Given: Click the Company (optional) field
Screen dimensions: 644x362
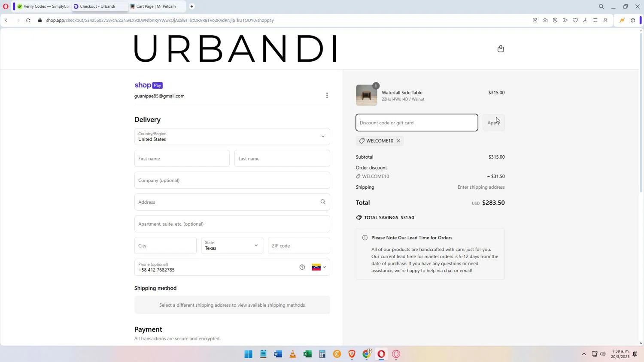Looking at the screenshot, I should click(232, 181).
